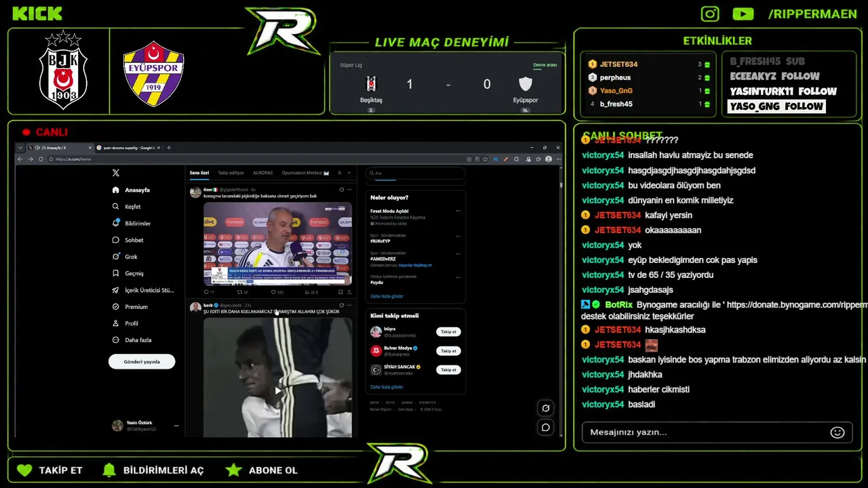Open the donate.bynogame.com link in chat
Image resolution: width=868 pixels, height=488 pixels.
(x=797, y=305)
